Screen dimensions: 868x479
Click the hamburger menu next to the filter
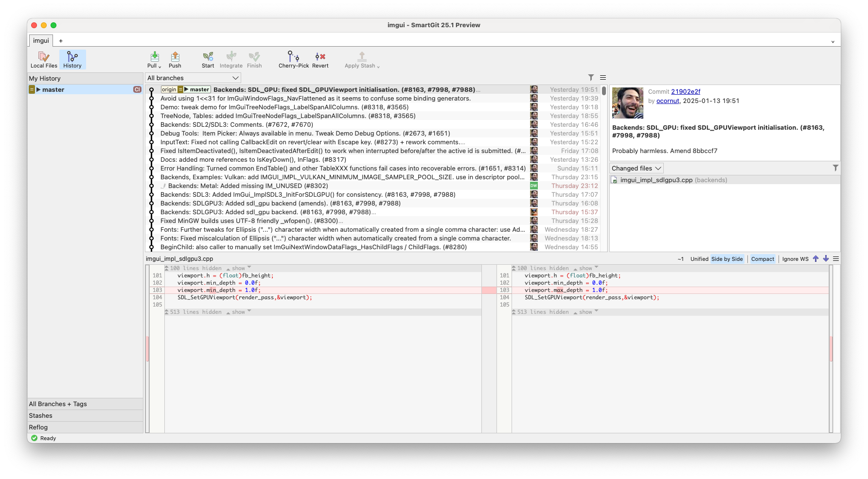[x=602, y=77]
